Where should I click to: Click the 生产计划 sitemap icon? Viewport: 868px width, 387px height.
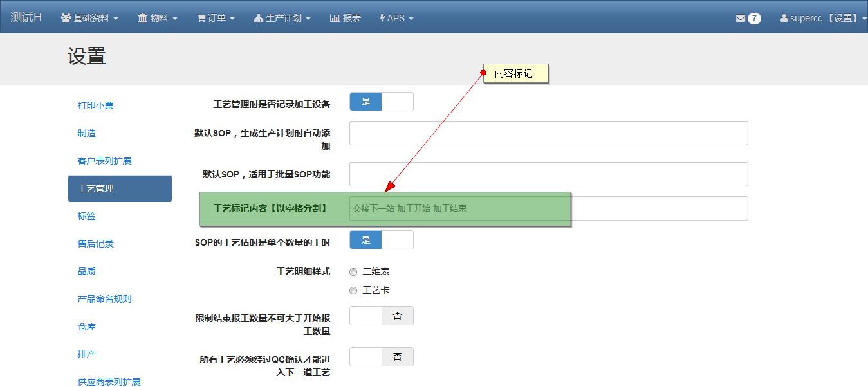coord(259,19)
